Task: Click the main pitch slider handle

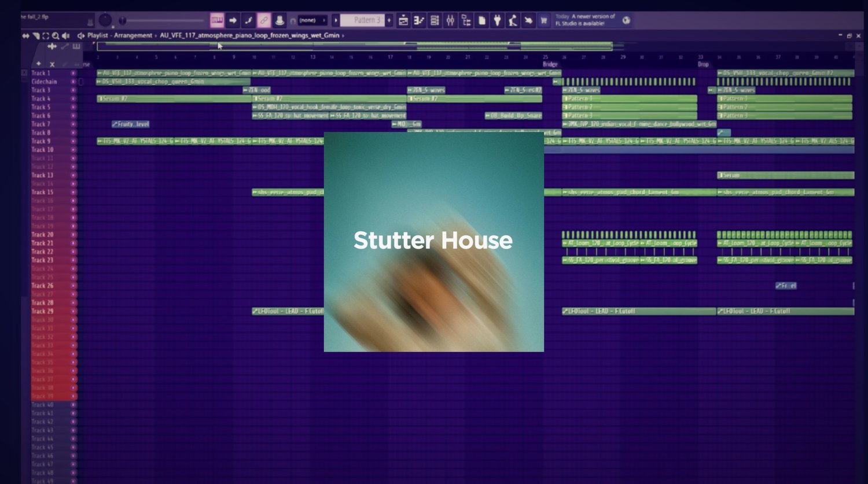Action: (122, 21)
